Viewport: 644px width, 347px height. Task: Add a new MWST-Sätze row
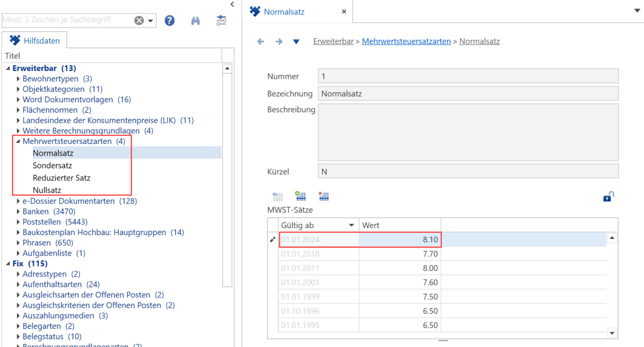[300, 196]
